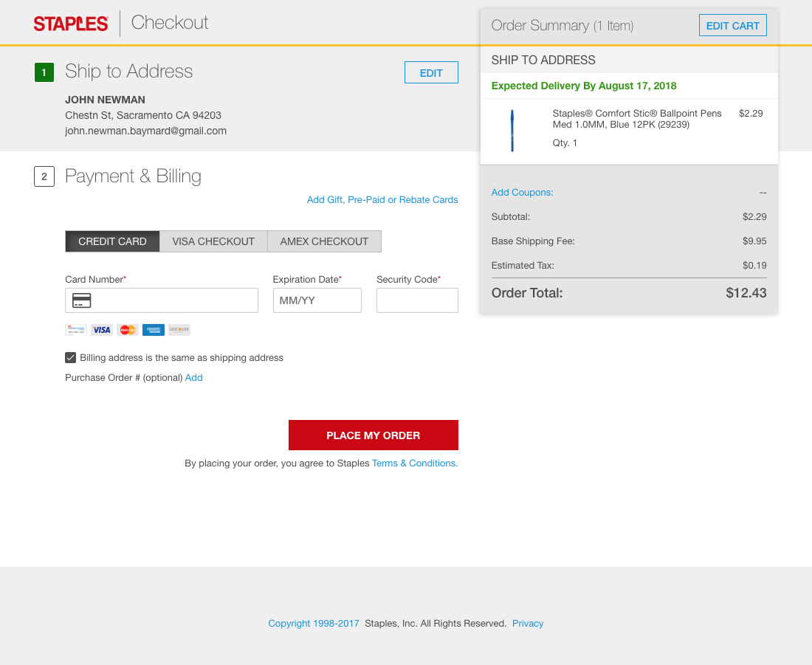
Task: Select the AMEX CHECKOUT tab
Action: [x=324, y=241]
